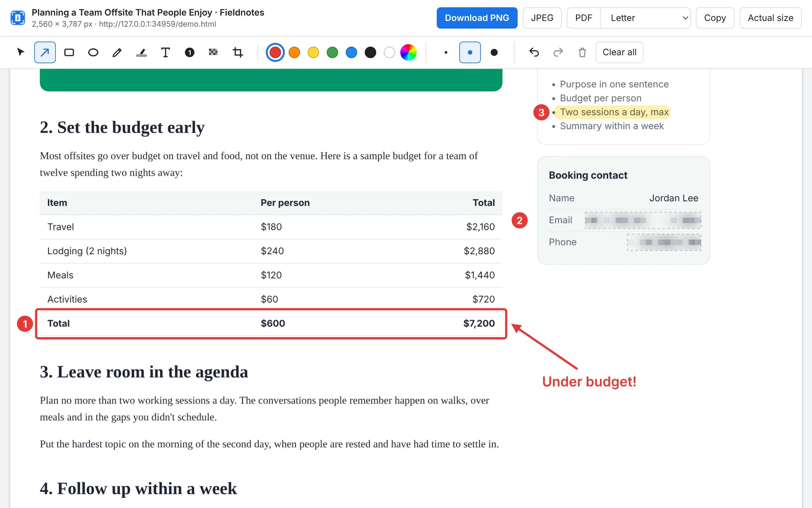Click the "Lodging (2 nights)" table row label
Screen dimensions: 812x508
[x=87, y=251]
